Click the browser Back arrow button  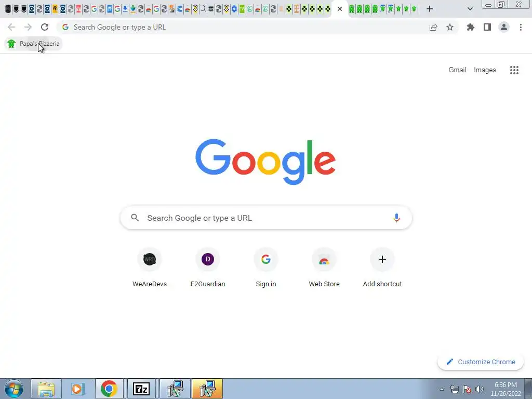click(11, 27)
